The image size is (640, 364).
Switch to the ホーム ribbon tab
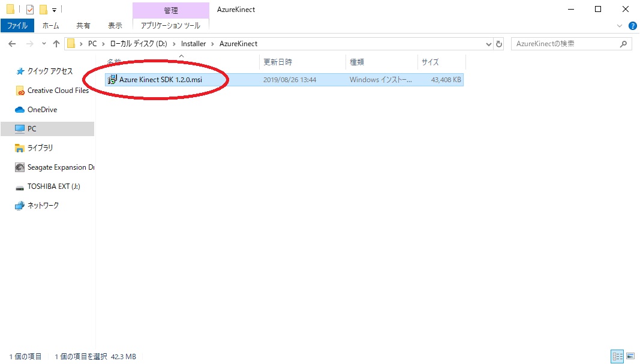(50, 25)
